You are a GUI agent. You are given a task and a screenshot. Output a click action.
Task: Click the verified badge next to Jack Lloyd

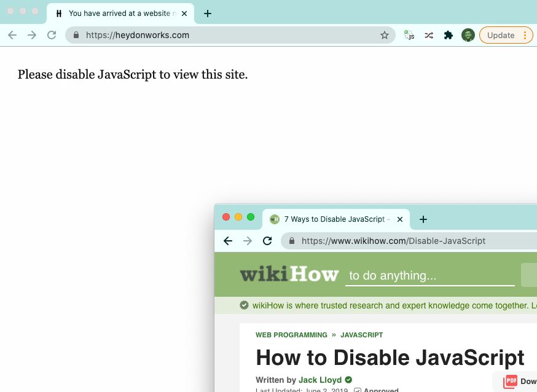pyautogui.click(x=348, y=380)
